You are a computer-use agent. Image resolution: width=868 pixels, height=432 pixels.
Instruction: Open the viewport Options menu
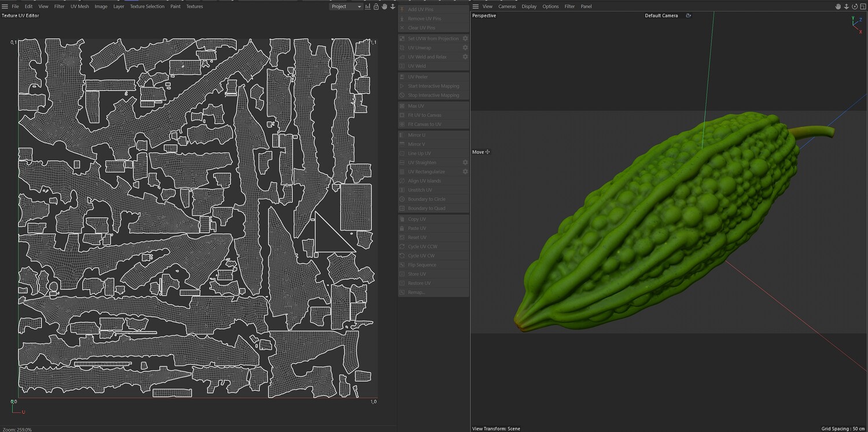click(550, 6)
